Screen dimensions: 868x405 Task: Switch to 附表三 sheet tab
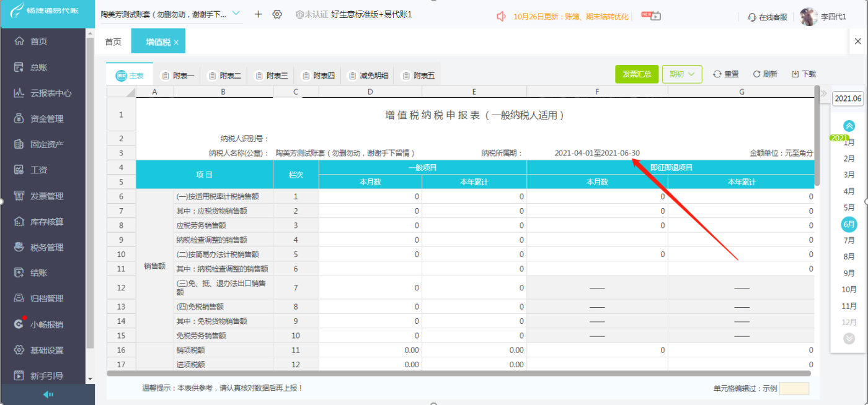click(x=271, y=76)
